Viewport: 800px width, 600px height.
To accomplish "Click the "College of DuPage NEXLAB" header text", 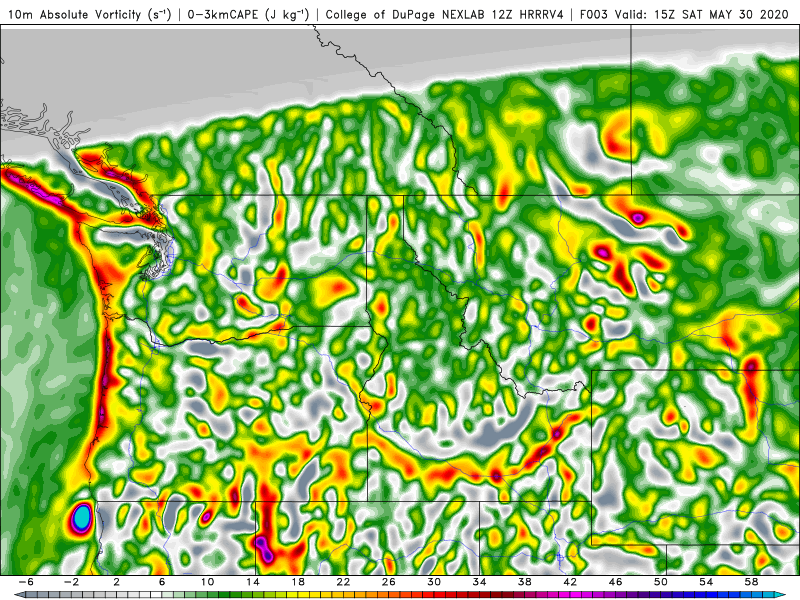I will 405,14.
